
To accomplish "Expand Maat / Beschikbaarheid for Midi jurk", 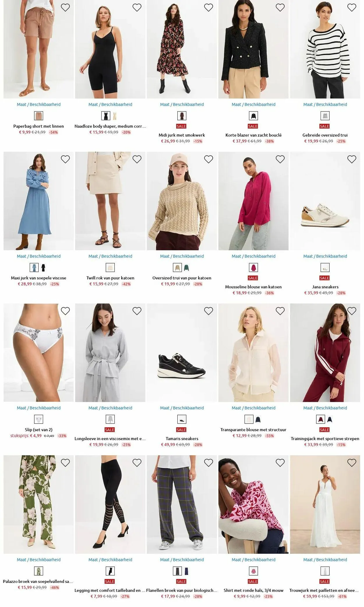I will click(x=182, y=104).
